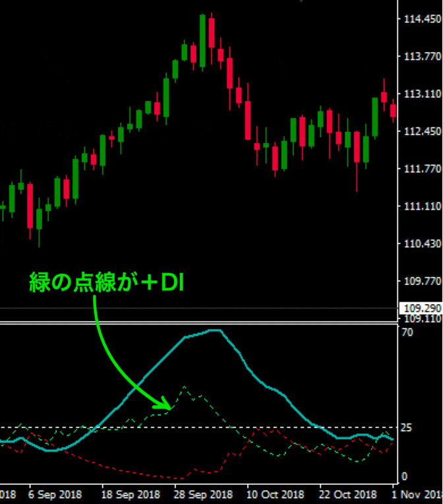Click the 112.450 price scale label

(x=421, y=131)
